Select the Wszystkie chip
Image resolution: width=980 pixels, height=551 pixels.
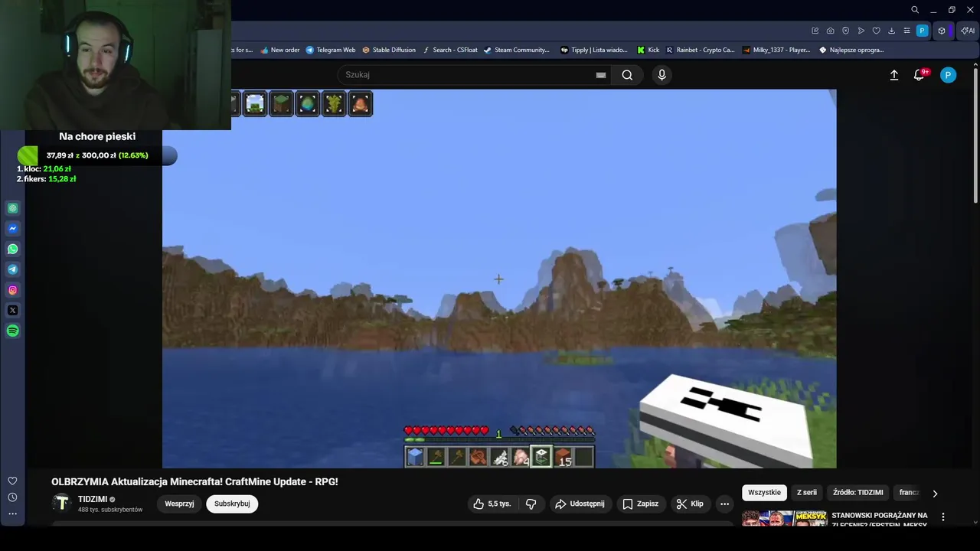[764, 493]
